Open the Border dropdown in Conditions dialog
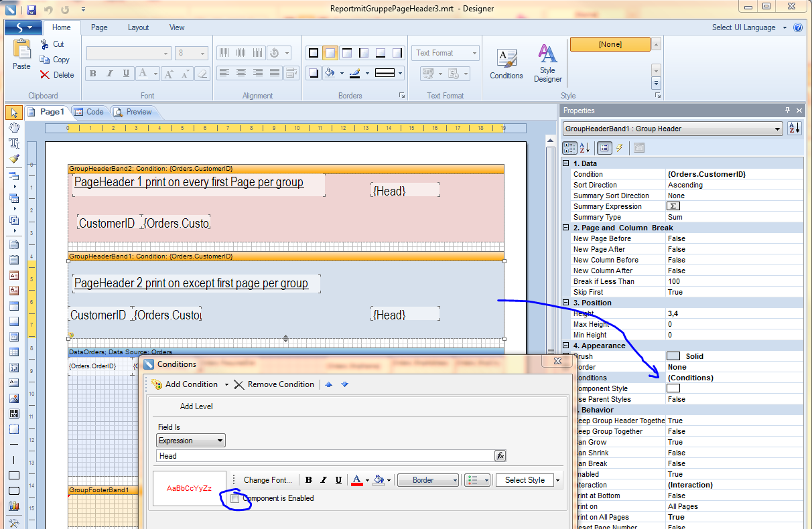The image size is (812, 529). coord(427,480)
